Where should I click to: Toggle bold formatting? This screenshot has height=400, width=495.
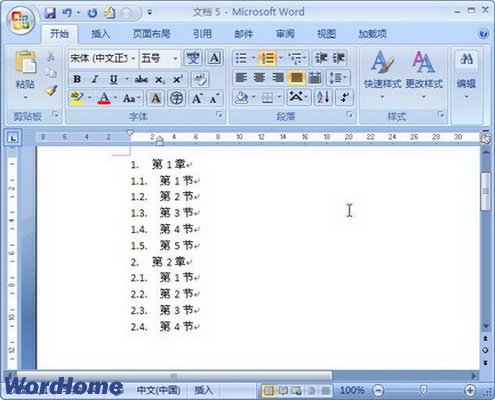[77, 79]
